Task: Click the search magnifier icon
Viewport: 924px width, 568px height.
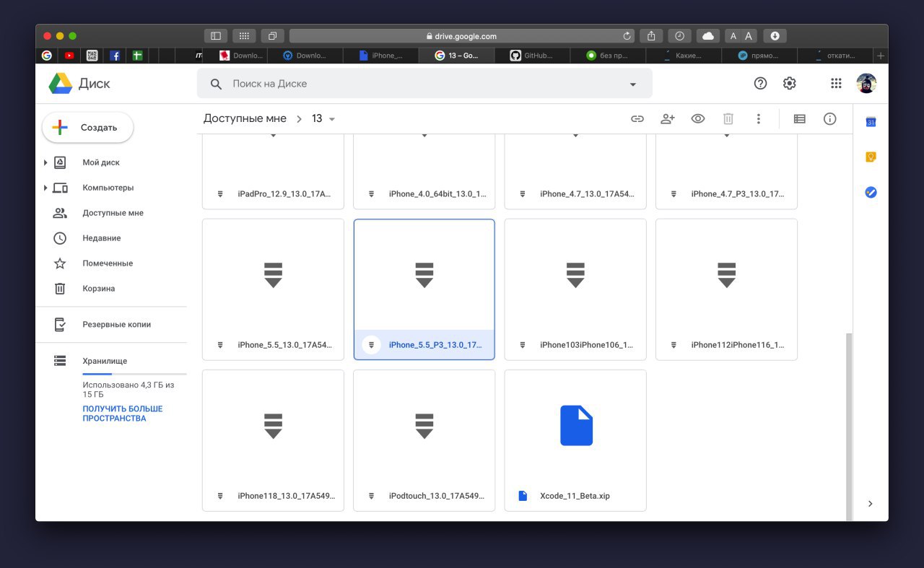Action: 216,84
